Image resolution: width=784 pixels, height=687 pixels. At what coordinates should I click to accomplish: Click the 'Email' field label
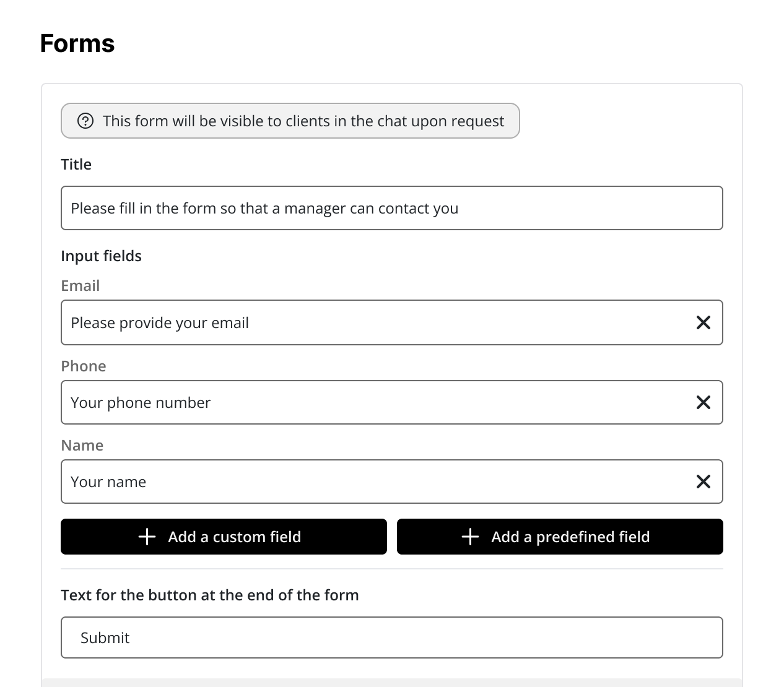point(80,285)
